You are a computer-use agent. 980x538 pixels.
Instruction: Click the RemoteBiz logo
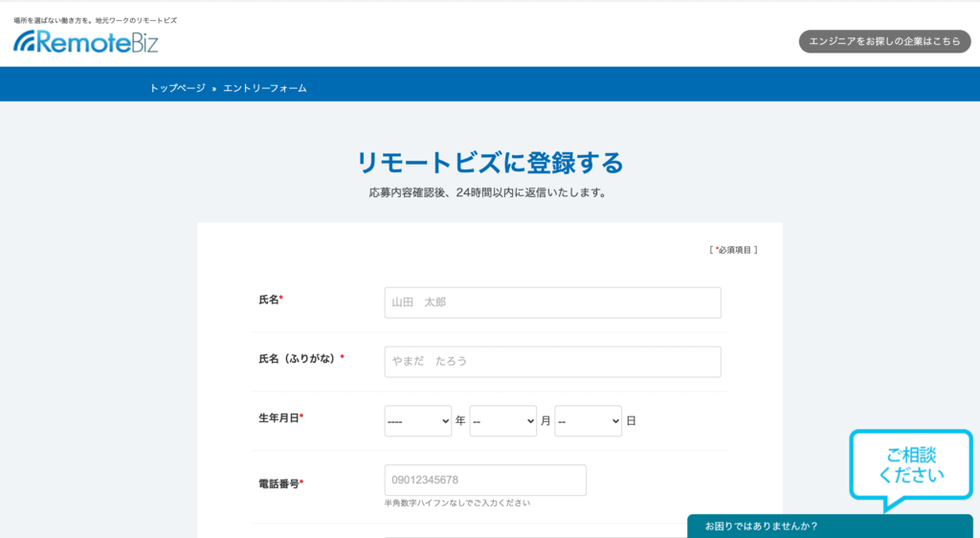[x=86, y=41]
